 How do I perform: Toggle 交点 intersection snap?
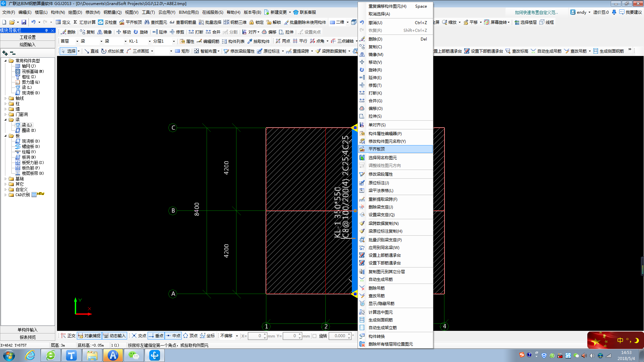[139, 336]
